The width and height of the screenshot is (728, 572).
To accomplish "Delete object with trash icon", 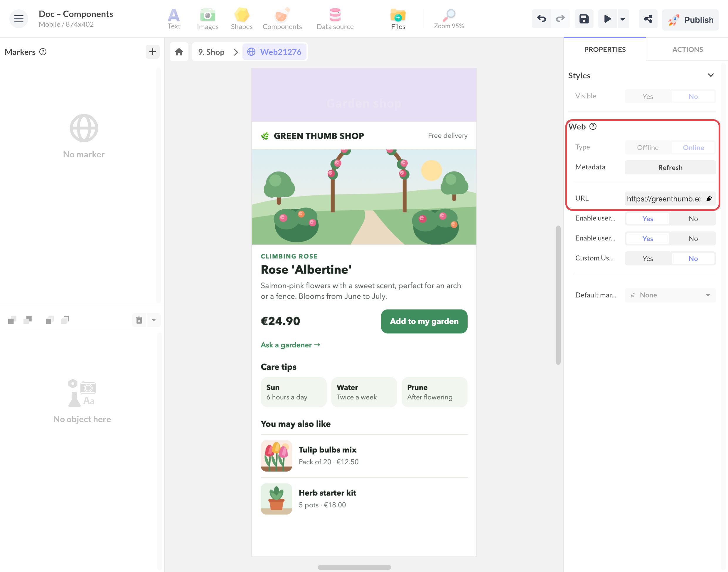I will 139,320.
